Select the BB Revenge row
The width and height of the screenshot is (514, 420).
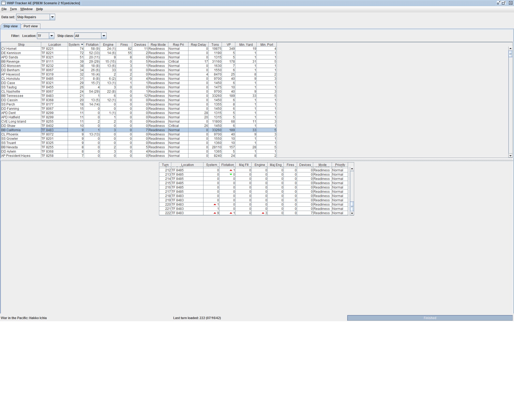(21, 62)
